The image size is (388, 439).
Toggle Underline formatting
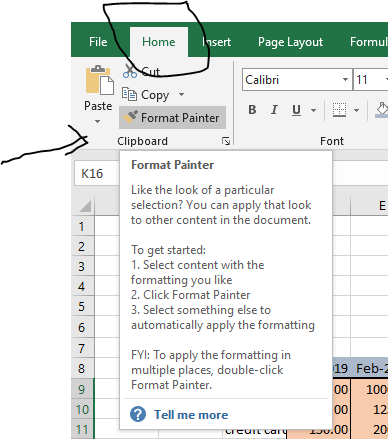tap(296, 110)
